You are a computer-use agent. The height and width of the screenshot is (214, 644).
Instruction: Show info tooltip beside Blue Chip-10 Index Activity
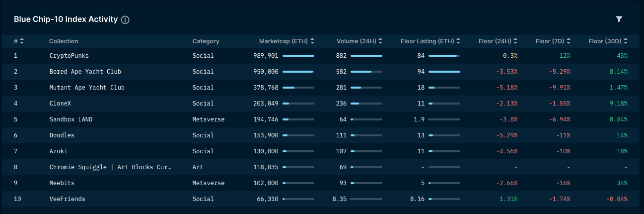125,20
